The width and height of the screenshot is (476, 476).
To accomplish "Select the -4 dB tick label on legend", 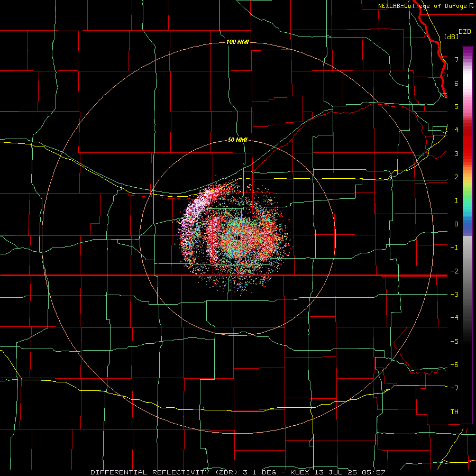I will [454, 318].
